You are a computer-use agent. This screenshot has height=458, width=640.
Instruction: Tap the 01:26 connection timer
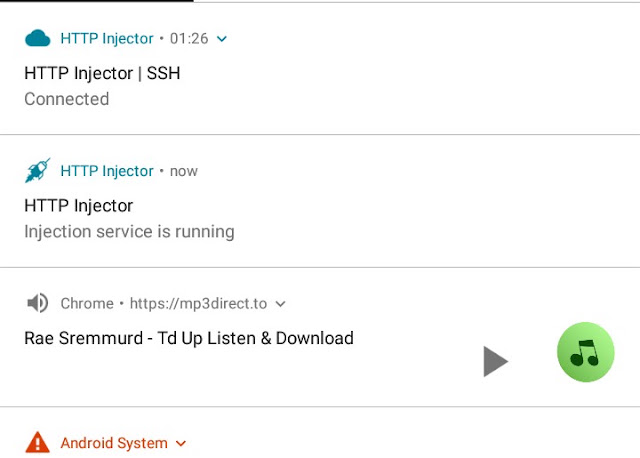tap(189, 39)
